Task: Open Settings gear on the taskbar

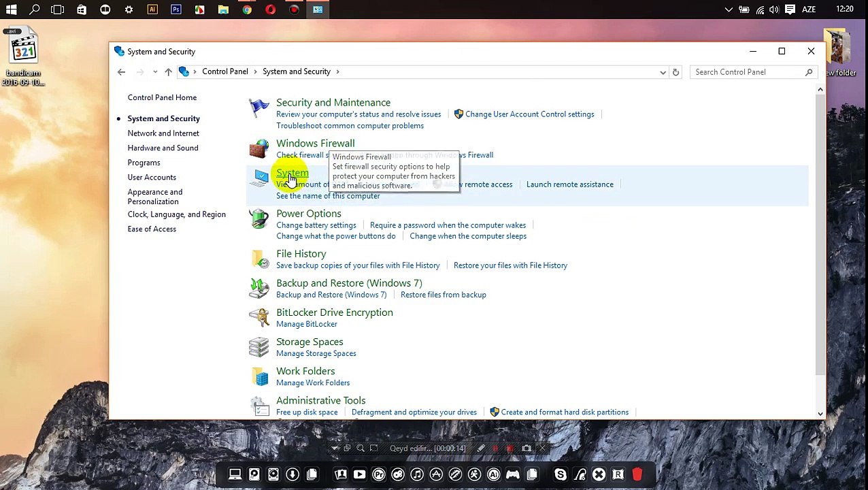Action: click(x=129, y=10)
